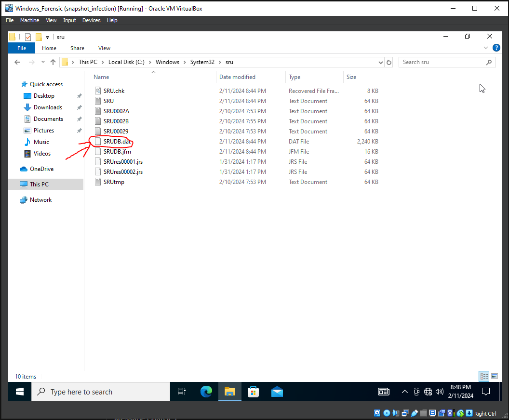Image resolution: width=509 pixels, height=420 pixels.
Task: Open the Quick Access Toolbar customize dropdown
Action: (x=48, y=37)
